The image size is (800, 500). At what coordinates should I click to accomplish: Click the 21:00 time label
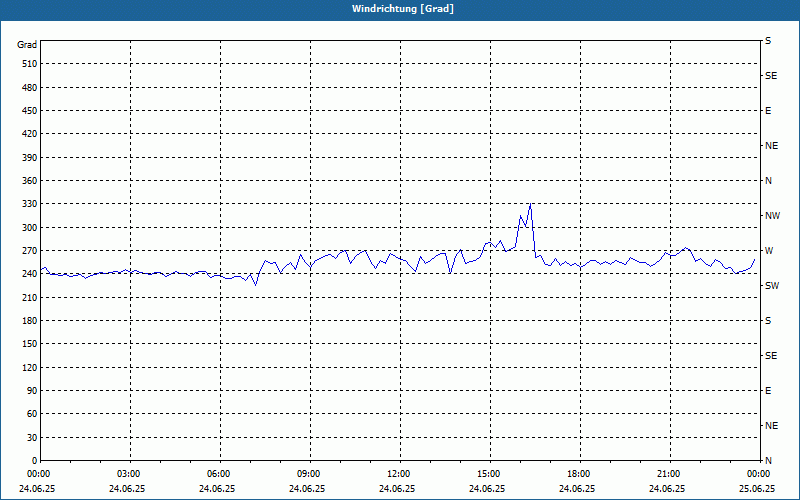667,474
